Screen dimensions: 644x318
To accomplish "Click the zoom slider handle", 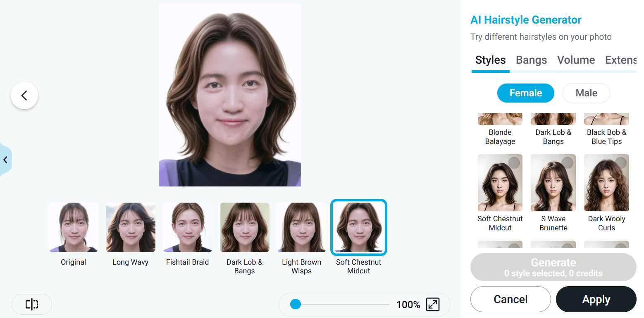I will (x=296, y=305).
